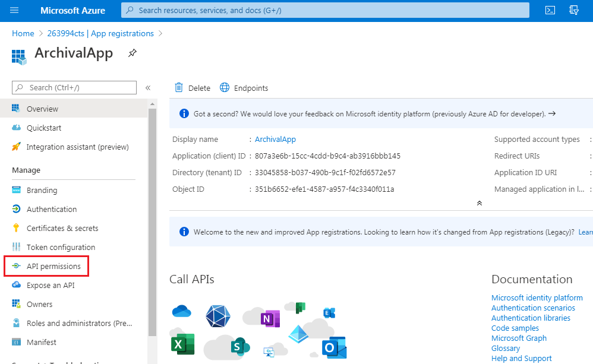This screenshot has width=593, height=364.
Task: Open Endpoints via the globe icon
Action: pyautogui.click(x=225, y=88)
